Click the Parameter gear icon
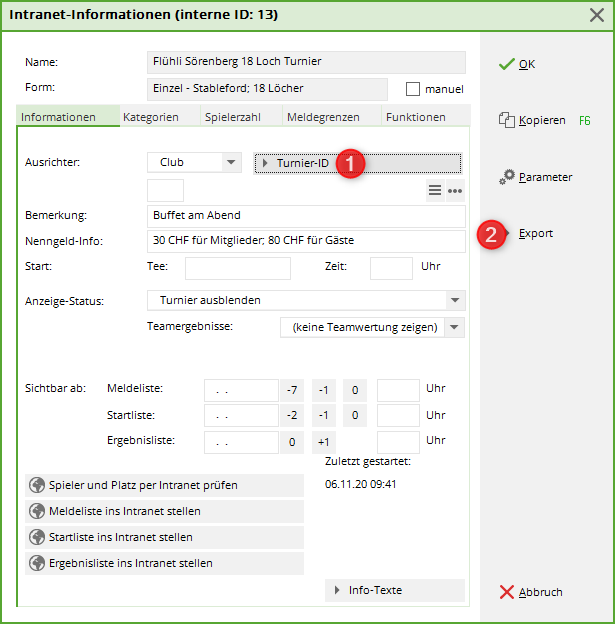This screenshot has width=615, height=624. tap(507, 177)
